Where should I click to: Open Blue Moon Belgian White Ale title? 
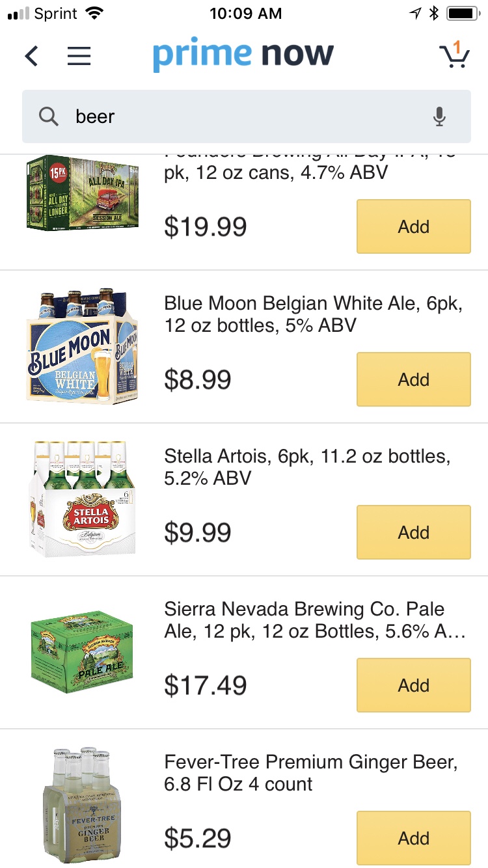click(x=313, y=314)
